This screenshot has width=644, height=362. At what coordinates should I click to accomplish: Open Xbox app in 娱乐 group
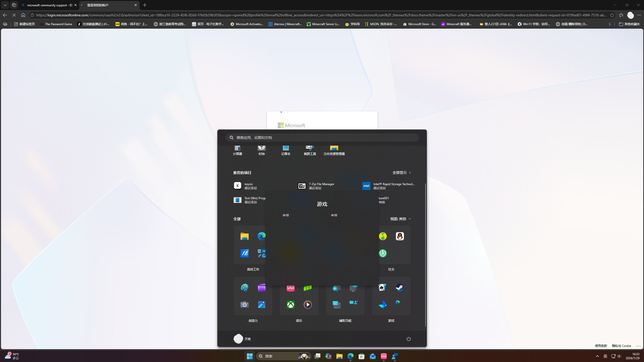290,305
